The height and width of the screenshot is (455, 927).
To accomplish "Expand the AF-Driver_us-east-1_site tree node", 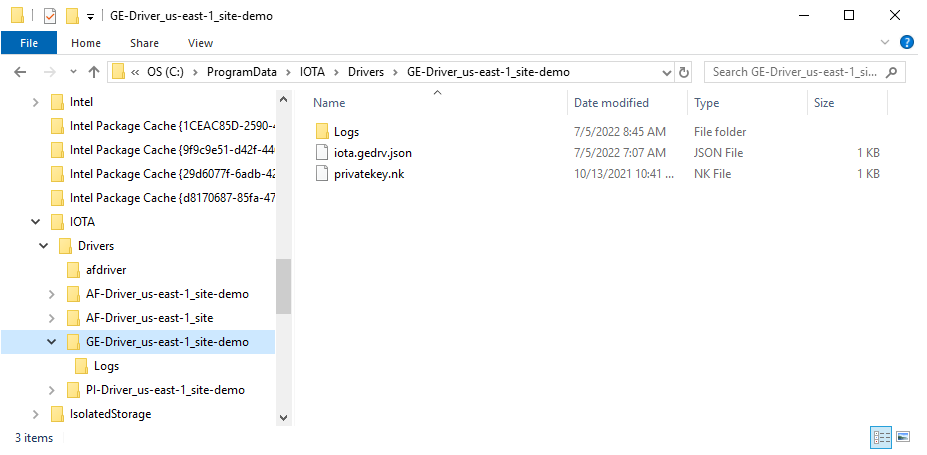I will (x=52, y=318).
